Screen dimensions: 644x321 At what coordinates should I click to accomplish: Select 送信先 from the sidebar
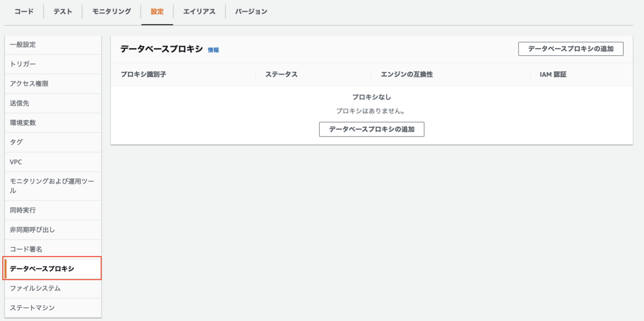24,103
